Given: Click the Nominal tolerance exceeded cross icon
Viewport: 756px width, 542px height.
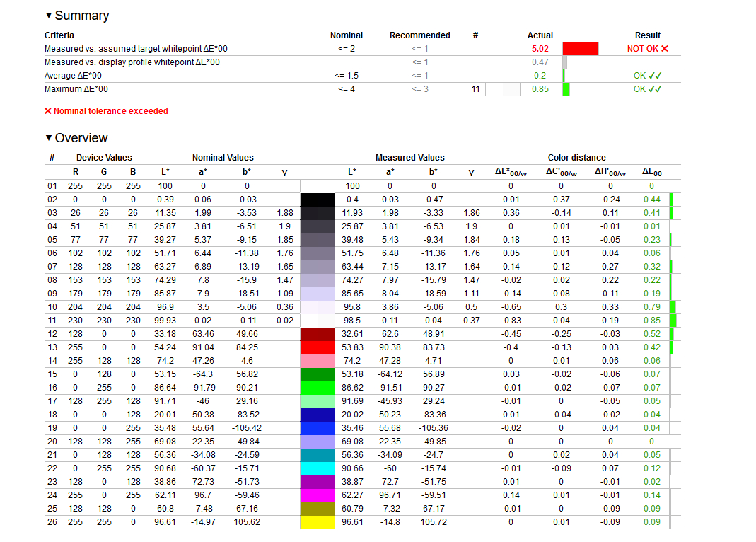Looking at the screenshot, I should point(48,111).
